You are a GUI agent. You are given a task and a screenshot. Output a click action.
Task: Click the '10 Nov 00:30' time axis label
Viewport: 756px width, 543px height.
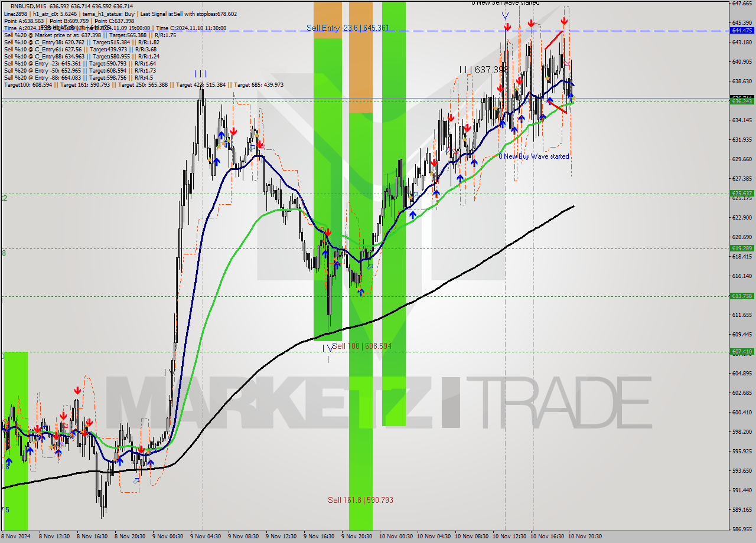pos(396,537)
